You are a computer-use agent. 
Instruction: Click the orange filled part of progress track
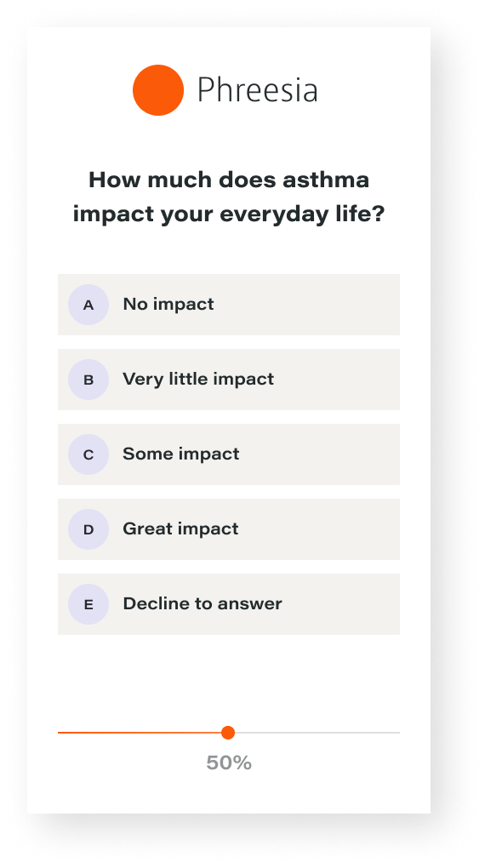[x=139, y=733]
